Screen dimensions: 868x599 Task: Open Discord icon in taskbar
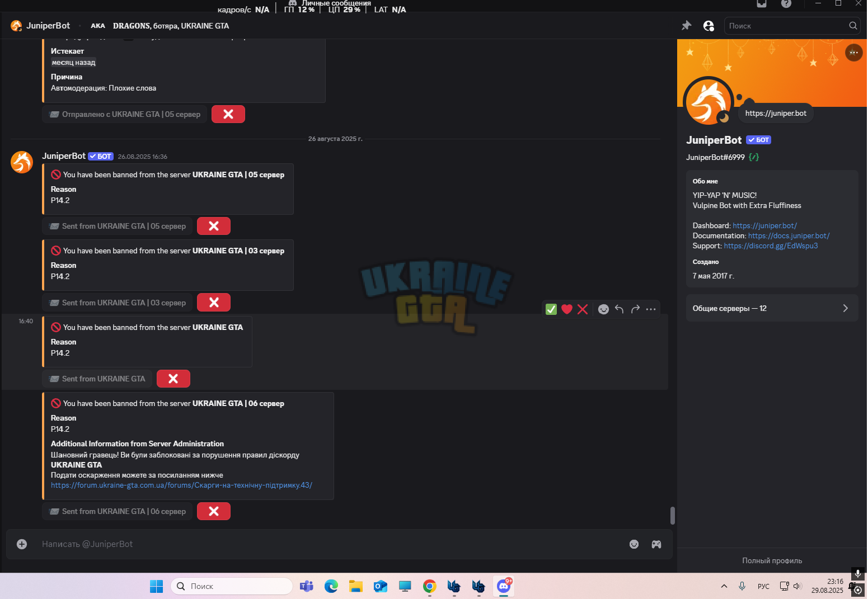click(x=504, y=586)
